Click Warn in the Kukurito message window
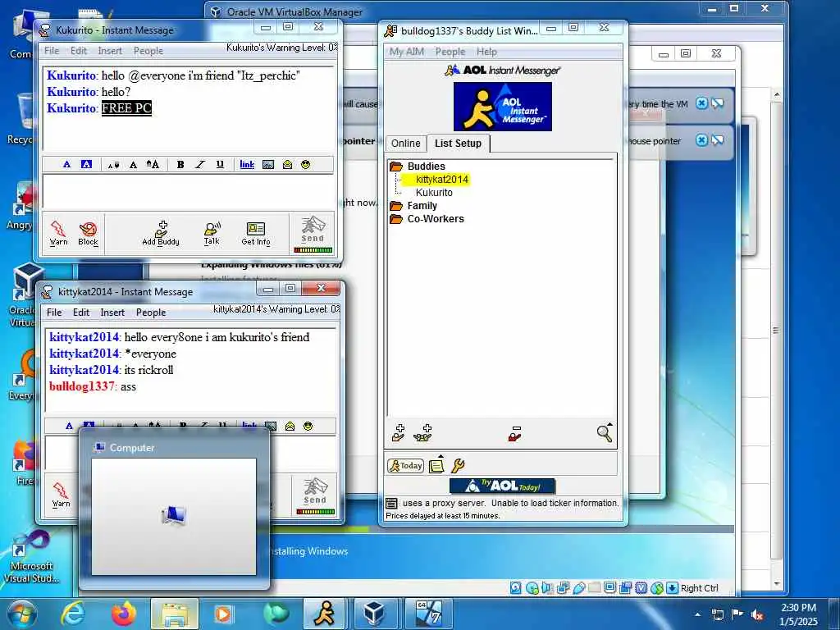840x630 pixels. [58, 233]
